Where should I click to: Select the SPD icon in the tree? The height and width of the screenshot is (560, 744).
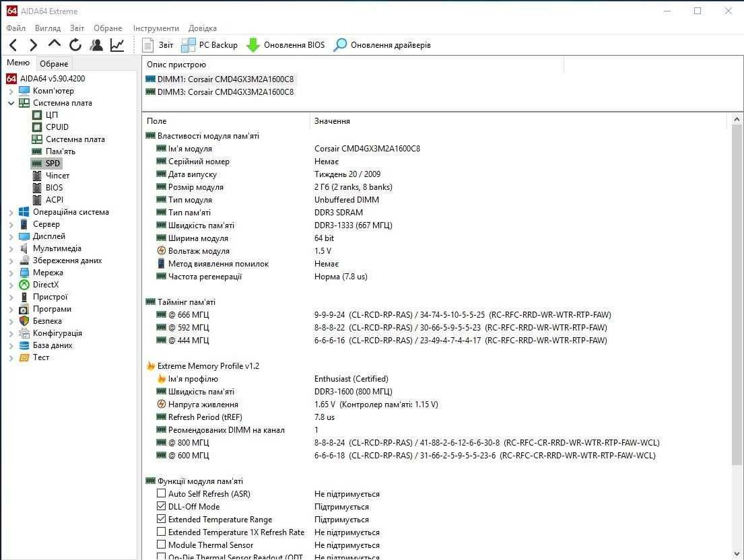tap(37, 164)
